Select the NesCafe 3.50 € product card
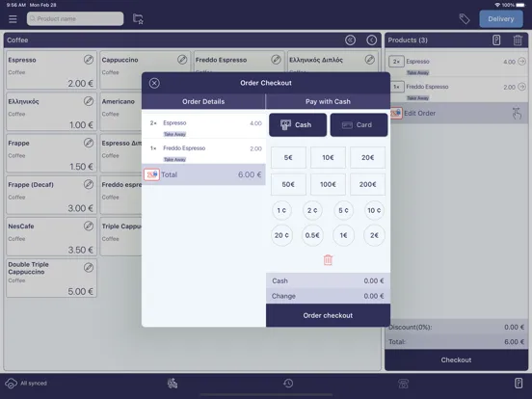This screenshot has width=532, height=399. click(x=51, y=236)
